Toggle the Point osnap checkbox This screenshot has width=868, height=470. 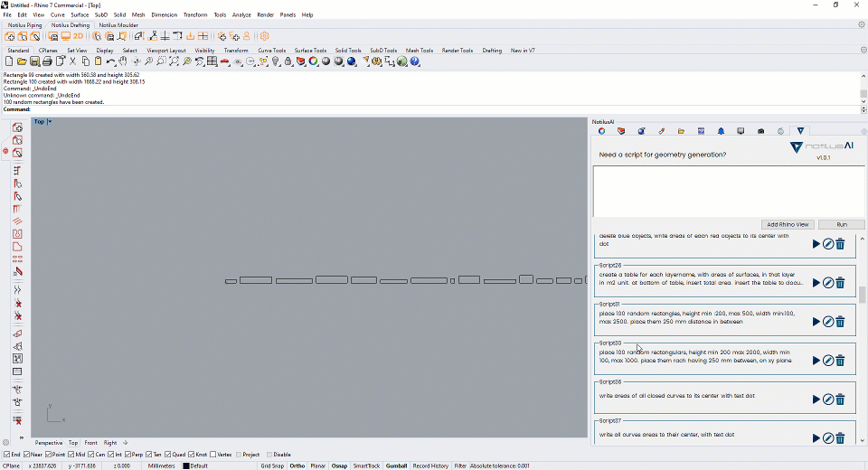point(48,455)
